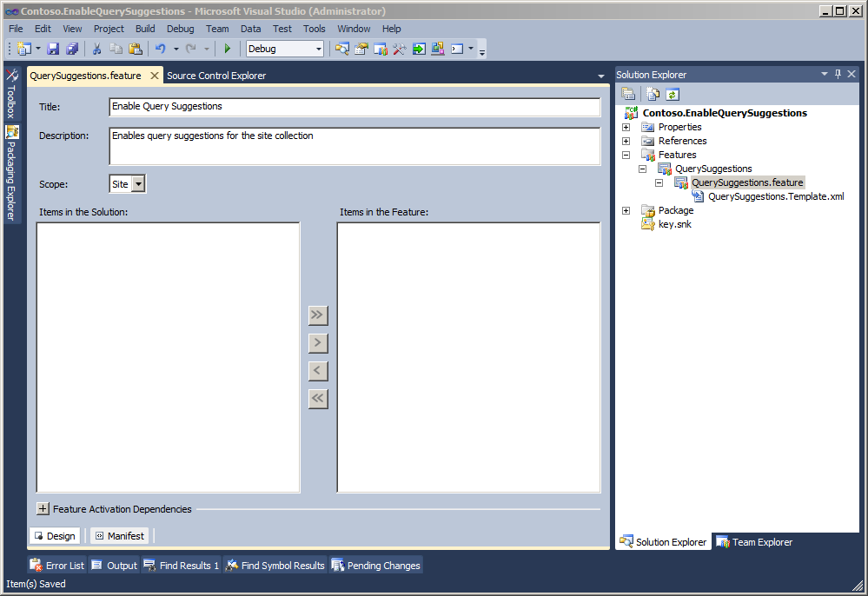This screenshot has height=596, width=868.
Task: Open the Find Symbol Results panel
Action: click(275, 565)
